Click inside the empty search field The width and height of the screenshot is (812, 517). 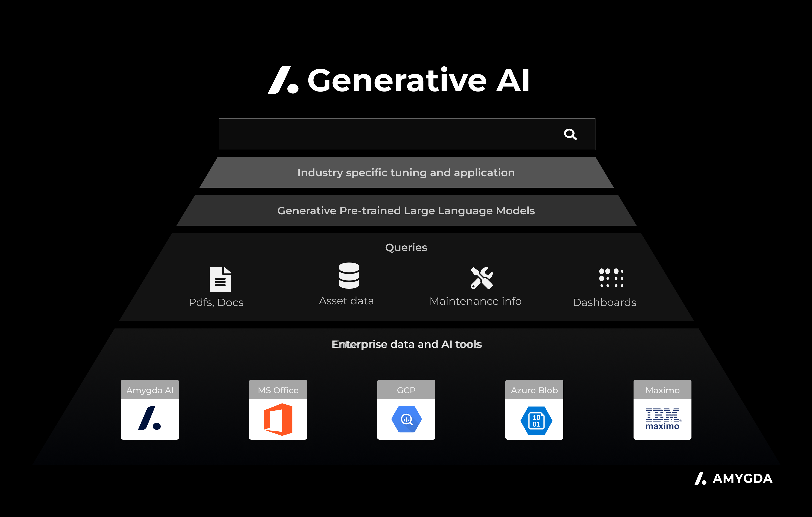388,134
